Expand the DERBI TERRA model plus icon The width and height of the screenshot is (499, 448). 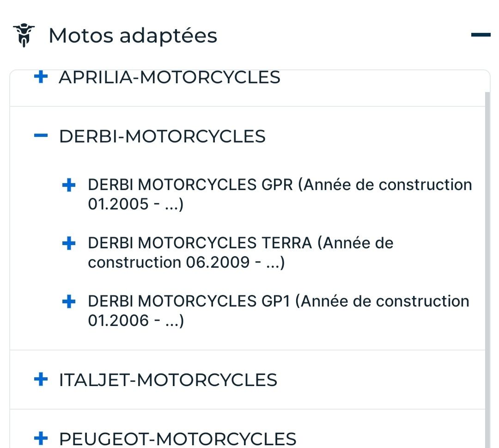(x=68, y=243)
